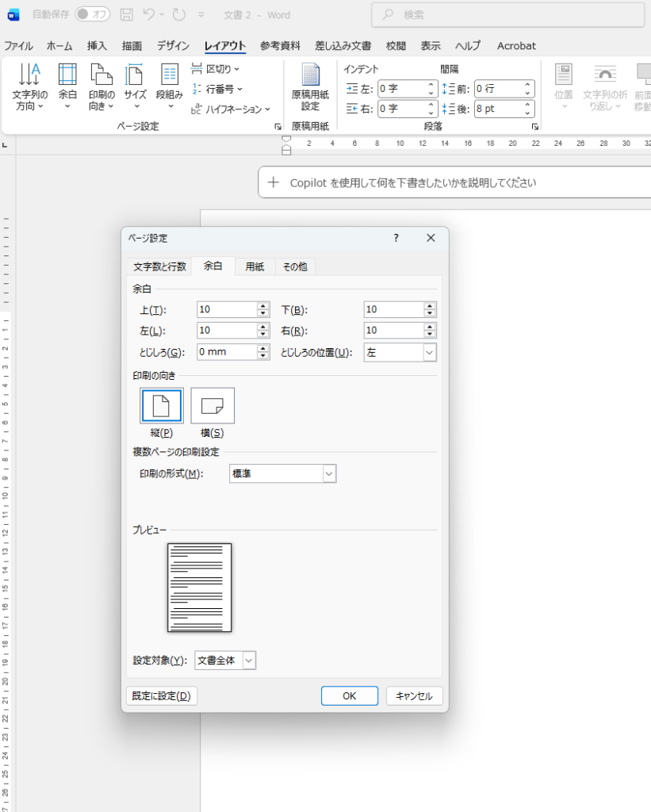651x812 pixels.
Task: Toggle the 自動保存 autosave switch
Action: coord(93,14)
